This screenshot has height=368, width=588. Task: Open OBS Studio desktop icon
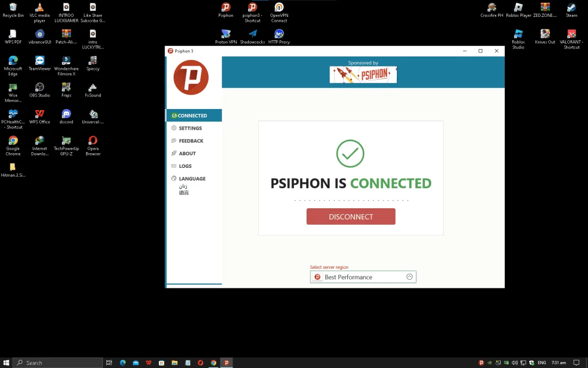pyautogui.click(x=39, y=90)
